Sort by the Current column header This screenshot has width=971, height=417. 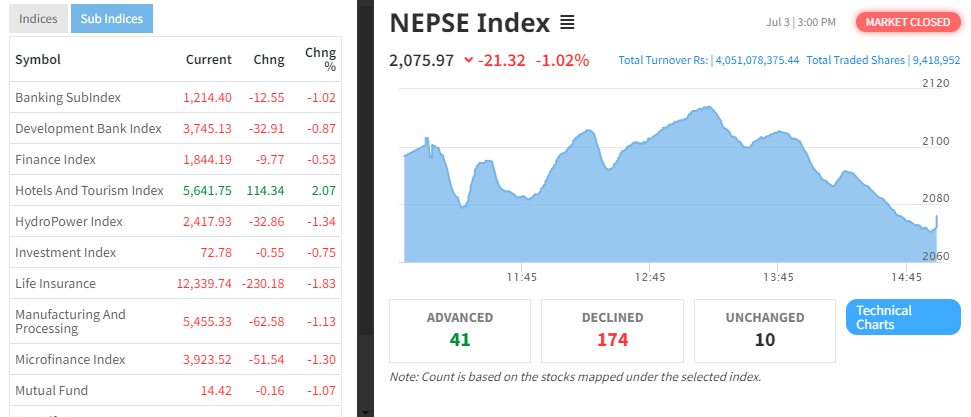tap(208, 60)
